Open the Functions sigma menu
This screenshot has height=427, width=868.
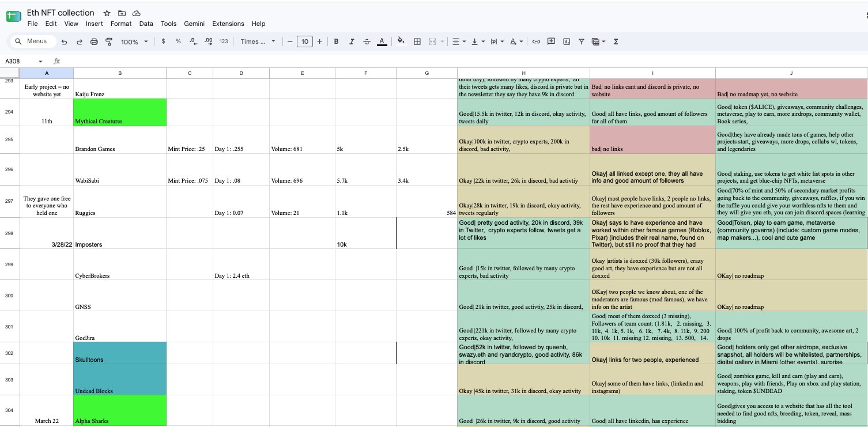[x=616, y=41]
